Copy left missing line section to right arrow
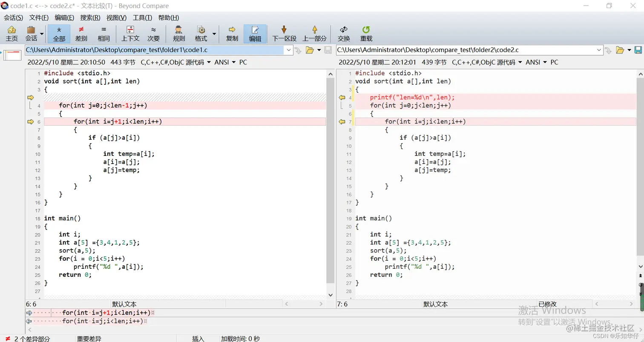This screenshot has width=644, height=342. click(30, 98)
